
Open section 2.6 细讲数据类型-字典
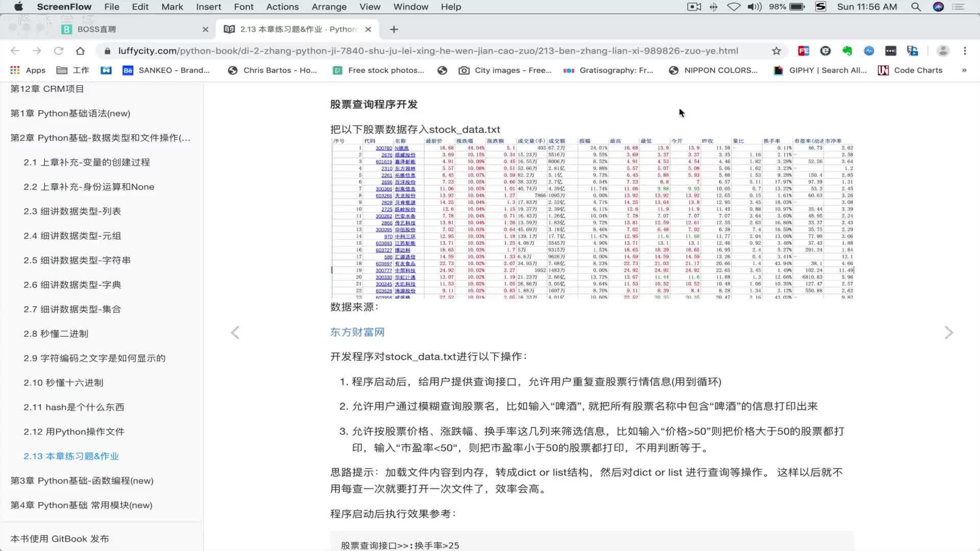point(72,285)
